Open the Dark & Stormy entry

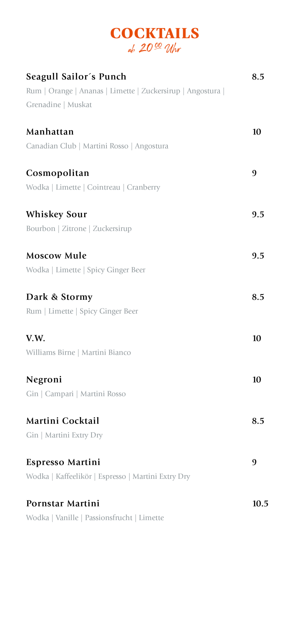59,297
